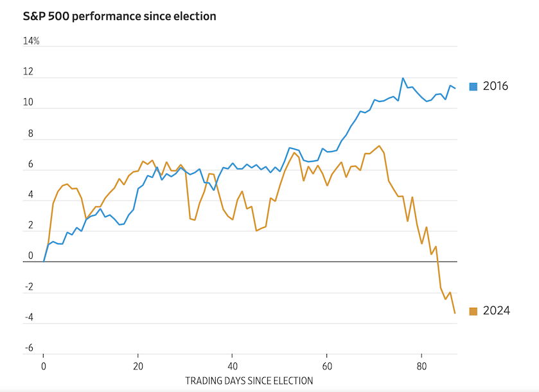Click the 12 y-axis label

pos(28,72)
